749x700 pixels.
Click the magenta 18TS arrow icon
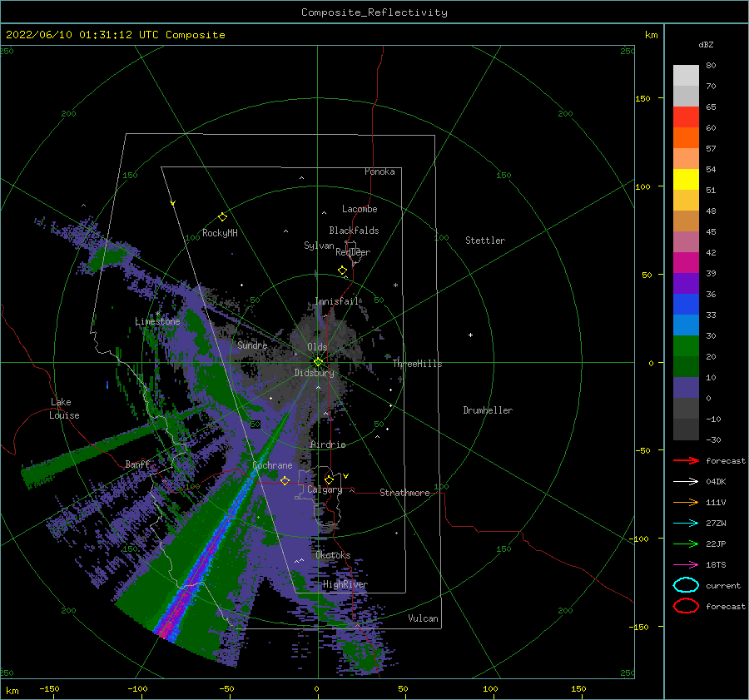click(686, 565)
